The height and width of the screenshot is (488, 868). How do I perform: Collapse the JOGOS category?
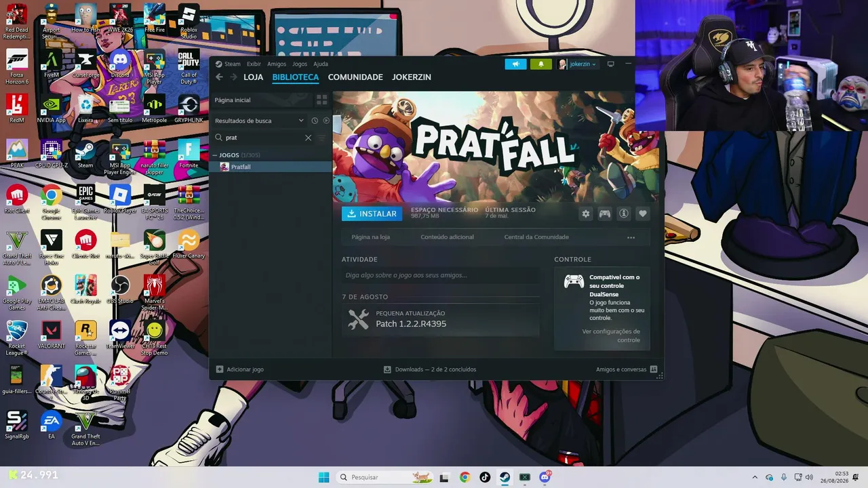[x=215, y=155]
